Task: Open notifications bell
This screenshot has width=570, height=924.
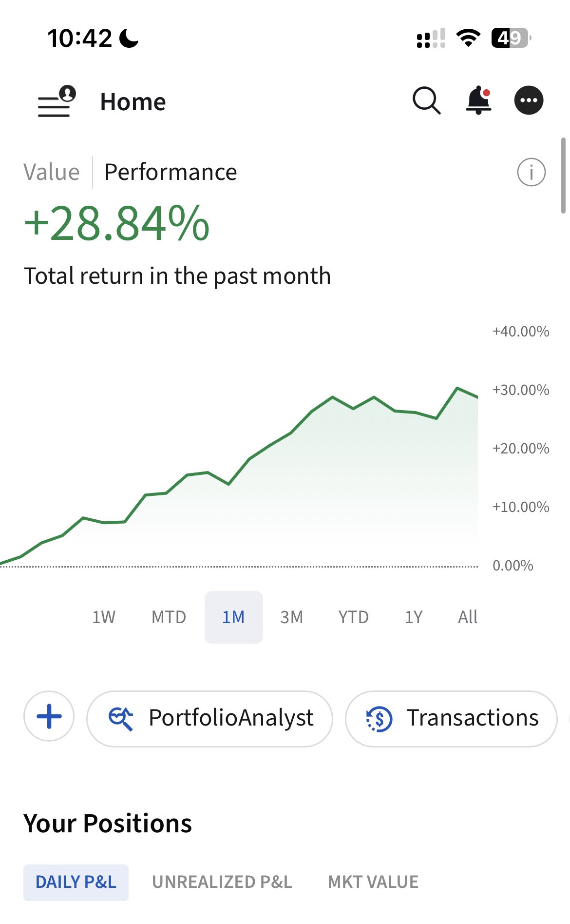Action: pyautogui.click(x=478, y=100)
